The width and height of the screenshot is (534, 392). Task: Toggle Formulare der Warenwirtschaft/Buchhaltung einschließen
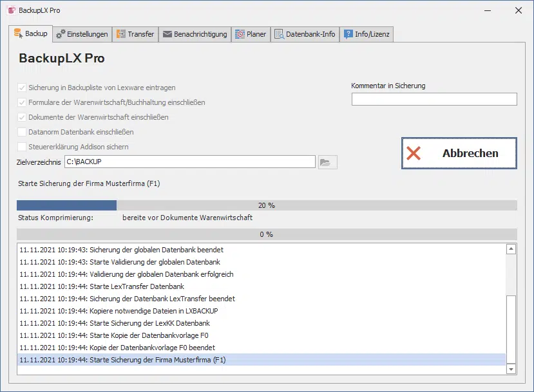point(22,102)
